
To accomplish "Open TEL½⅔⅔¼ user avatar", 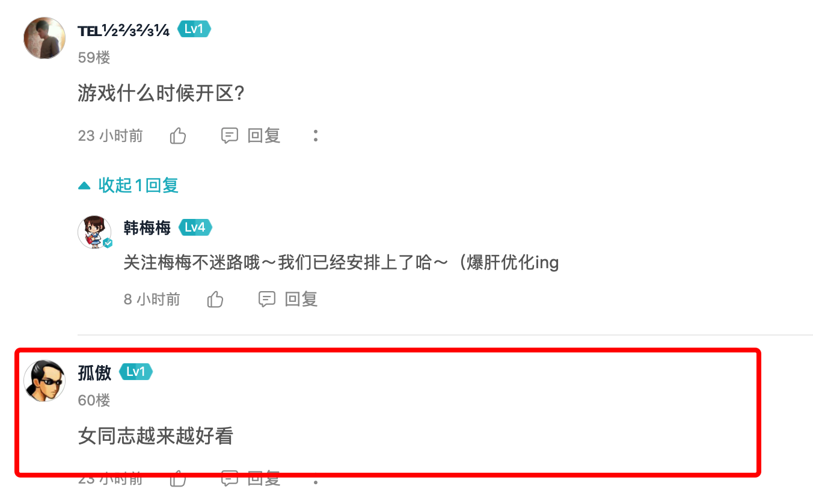I will tap(44, 38).
